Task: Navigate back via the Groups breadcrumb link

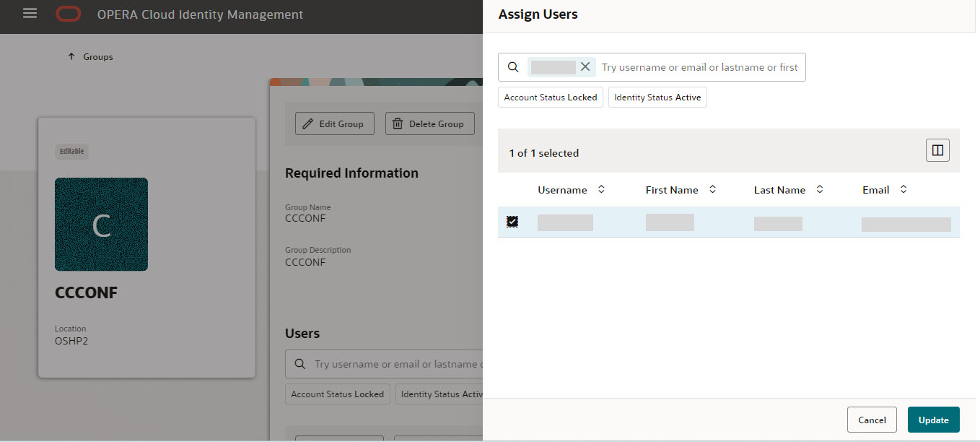Action: tap(97, 56)
